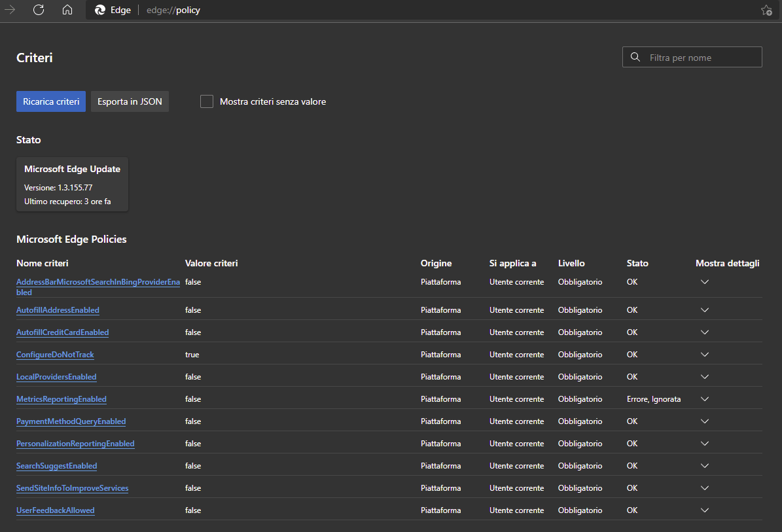
Task: Click the Edge logo in address bar
Action: tap(100, 10)
